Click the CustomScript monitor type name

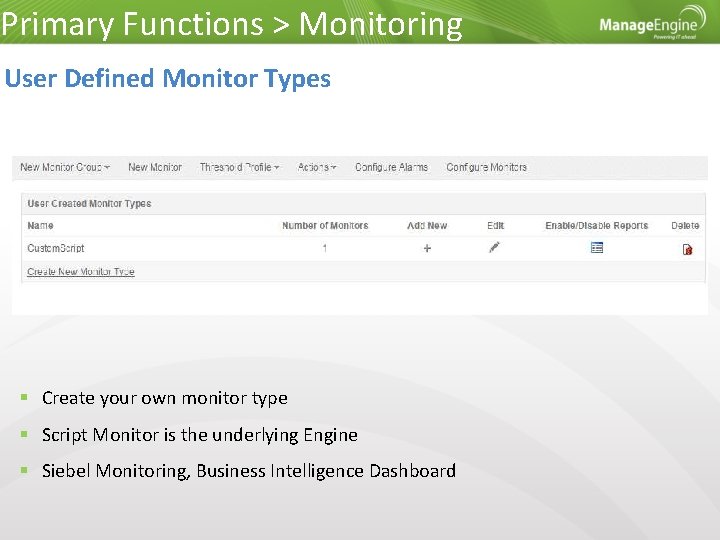(56, 248)
